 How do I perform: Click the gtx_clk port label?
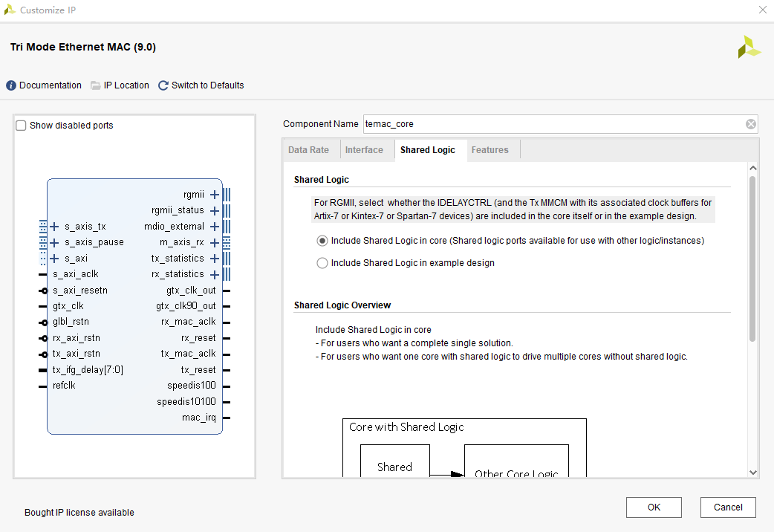point(68,306)
